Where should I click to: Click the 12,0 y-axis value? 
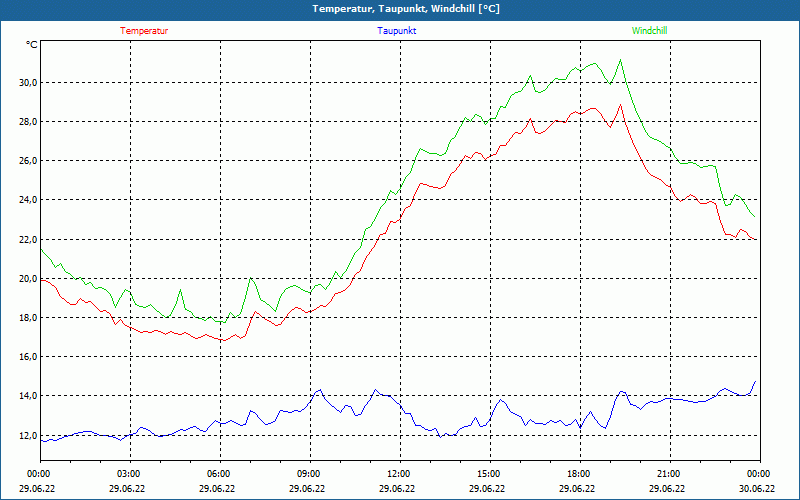click(28, 435)
